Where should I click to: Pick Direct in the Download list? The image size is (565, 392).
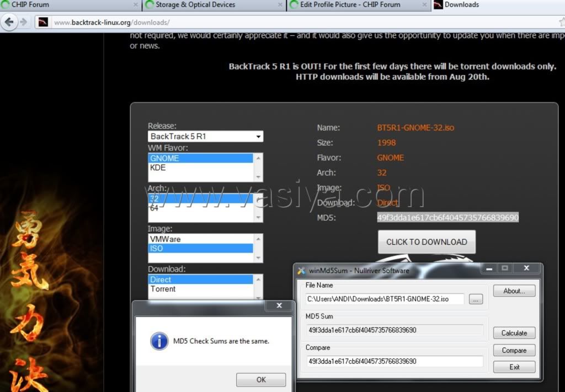click(x=200, y=280)
